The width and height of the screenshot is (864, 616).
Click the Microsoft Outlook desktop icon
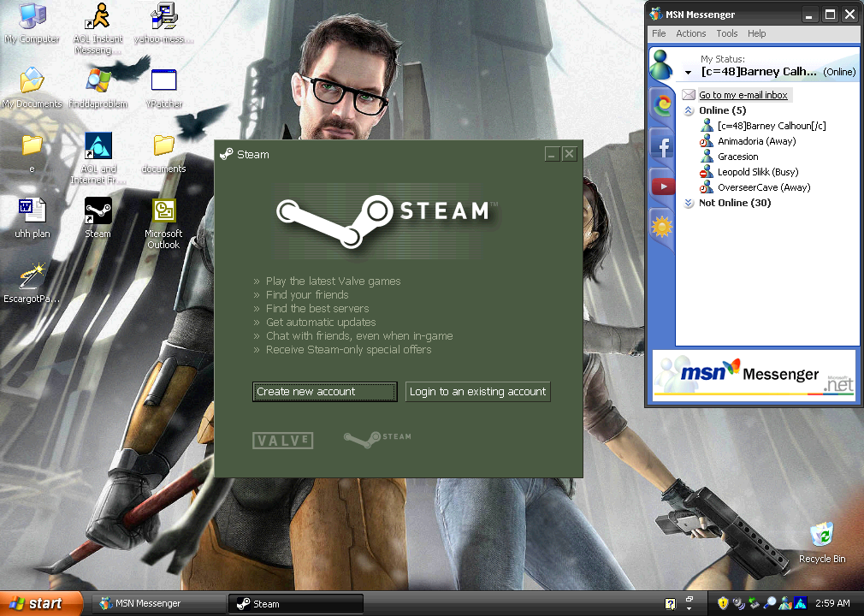(163, 211)
